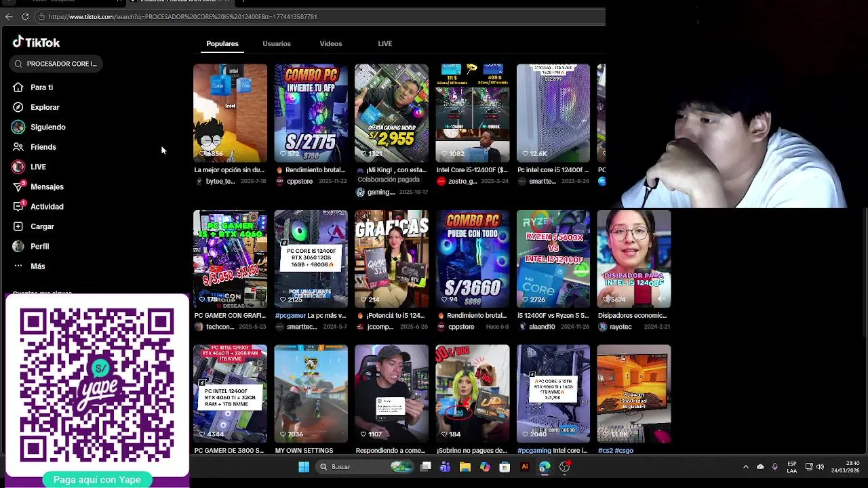Click 'Paga aquí con Yape' button
Viewport: 868px width, 488px height.
pos(97,480)
